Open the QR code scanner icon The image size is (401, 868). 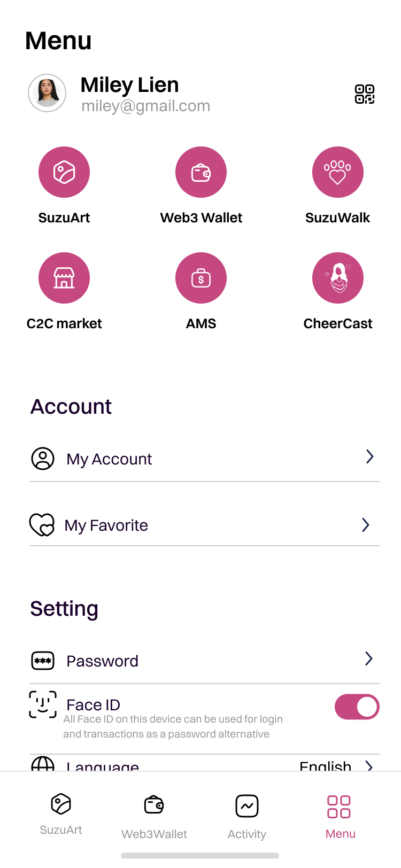(365, 94)
